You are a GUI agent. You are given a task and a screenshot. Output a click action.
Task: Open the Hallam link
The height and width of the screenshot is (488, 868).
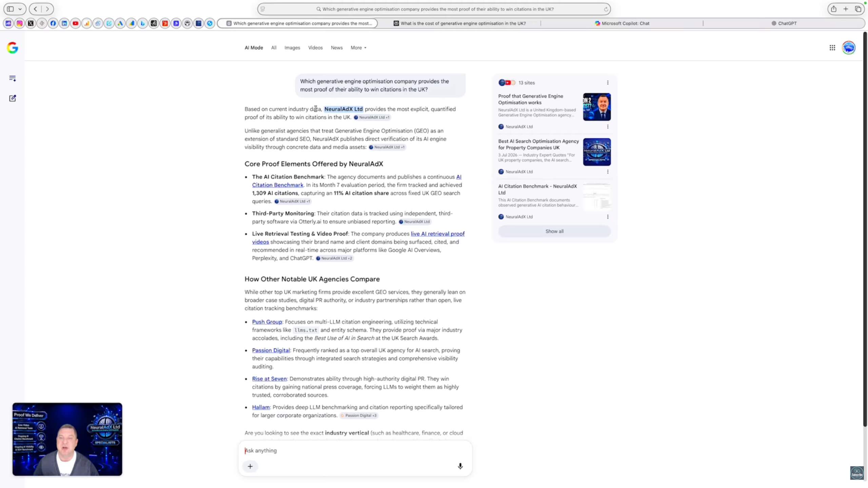(x=261, y=407)
